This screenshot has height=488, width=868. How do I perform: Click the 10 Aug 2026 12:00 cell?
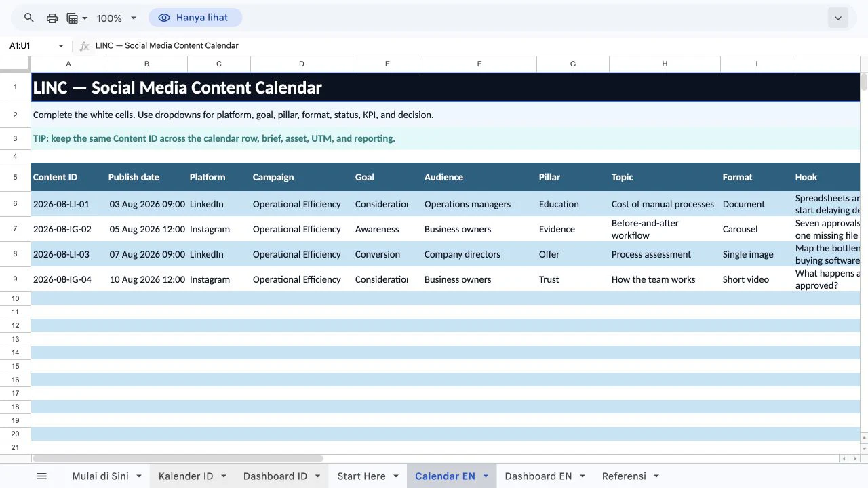tap(146, 279)
